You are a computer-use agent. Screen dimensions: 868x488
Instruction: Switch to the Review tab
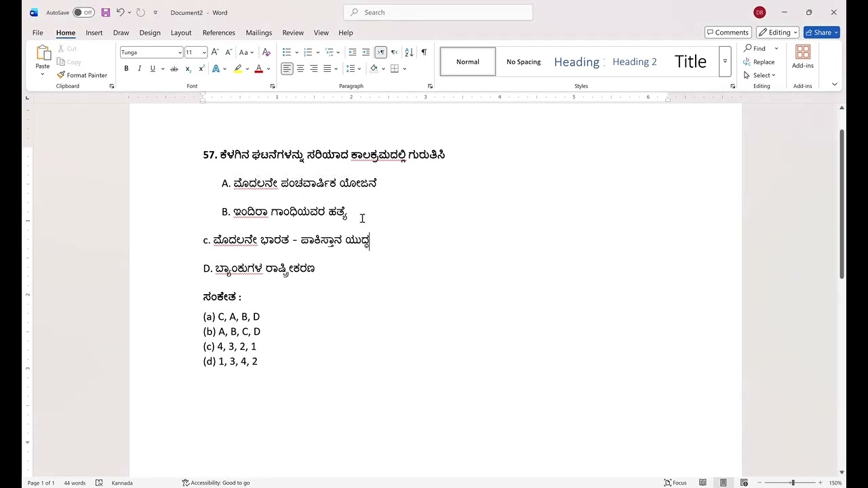[293, 33]
